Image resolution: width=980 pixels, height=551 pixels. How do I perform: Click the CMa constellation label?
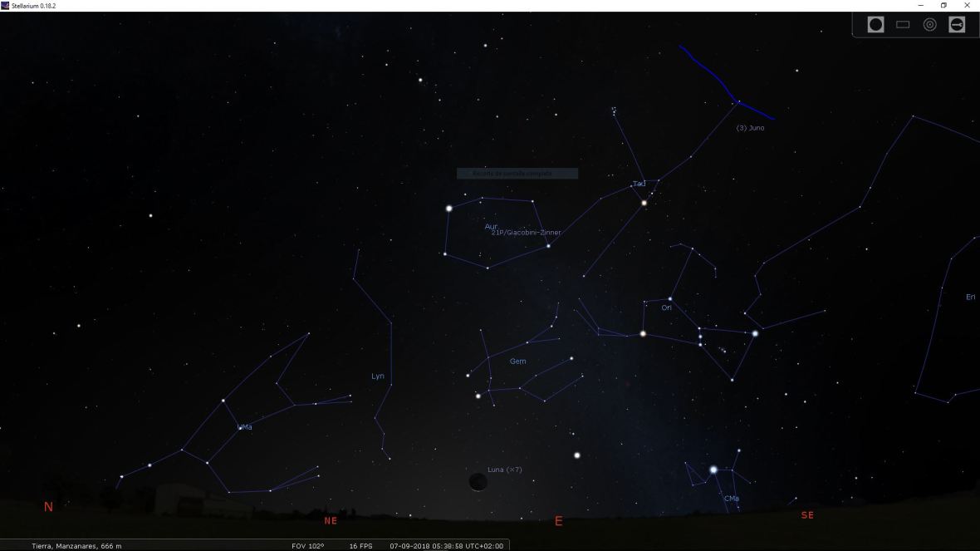[x=731, y=498]
